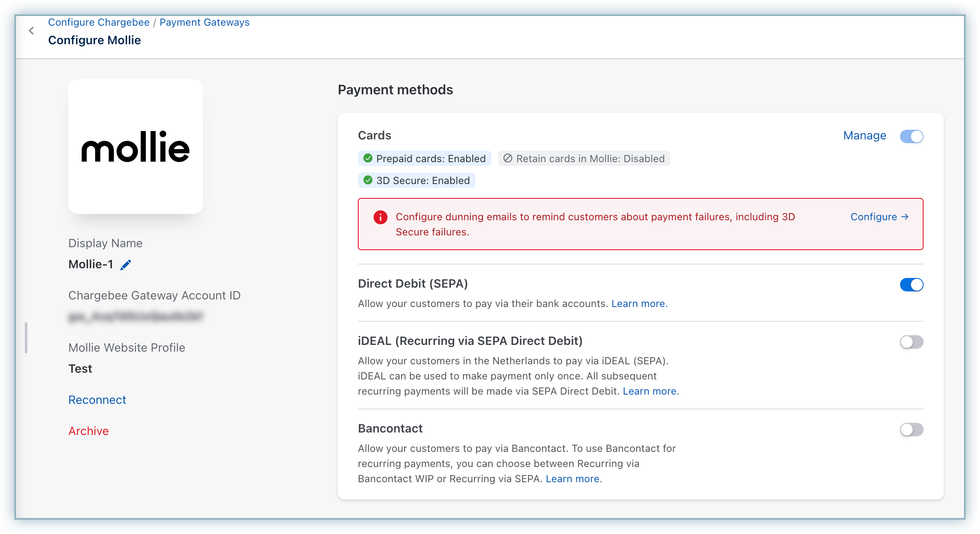Open Configure dunning emails link
This screenshot has width=980, height=534.
click(879, 217)
